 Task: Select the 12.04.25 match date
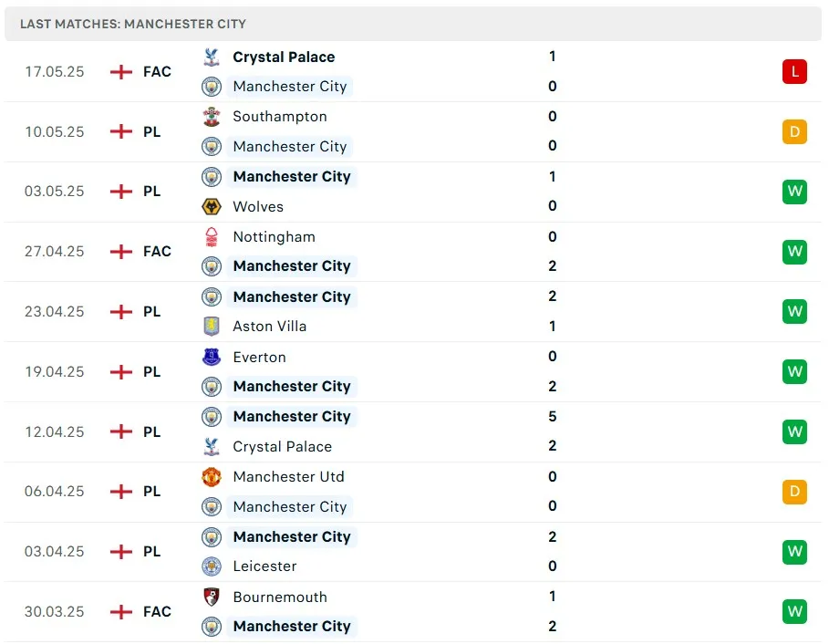[55, 431]
